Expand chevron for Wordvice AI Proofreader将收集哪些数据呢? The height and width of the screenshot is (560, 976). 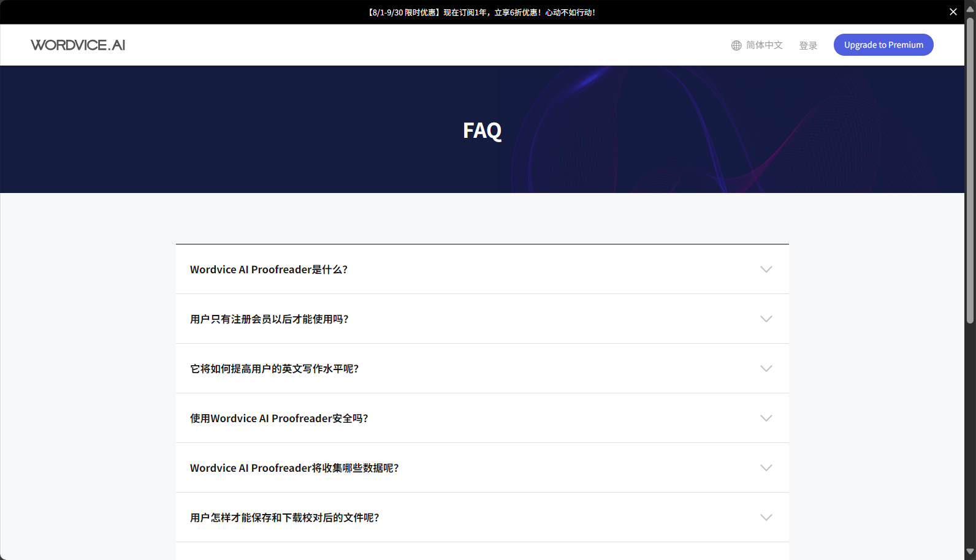(766, 468)
